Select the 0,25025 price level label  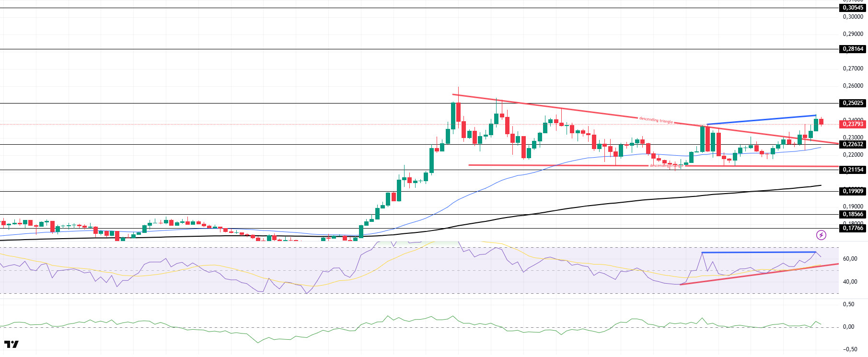pos(853,103)
